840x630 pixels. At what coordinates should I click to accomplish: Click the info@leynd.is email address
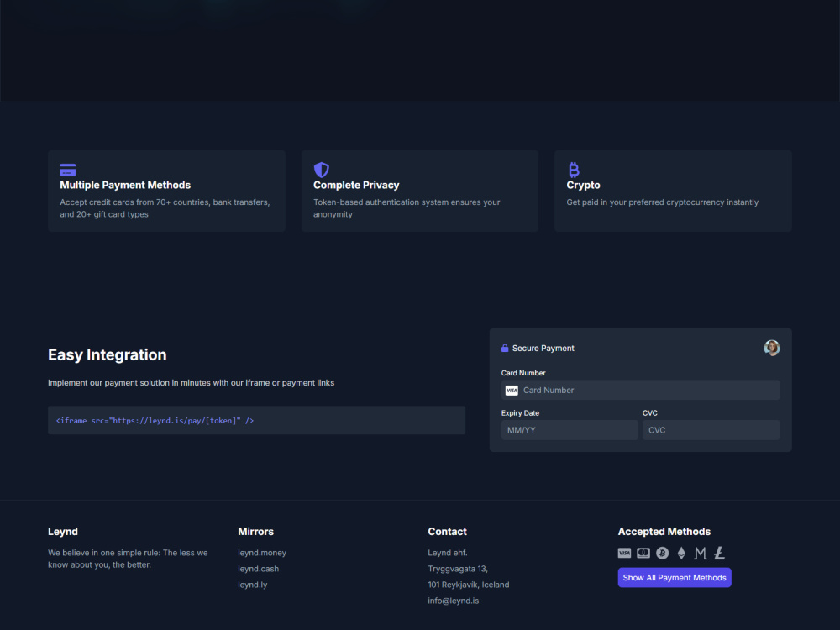[x=454, y=601]
